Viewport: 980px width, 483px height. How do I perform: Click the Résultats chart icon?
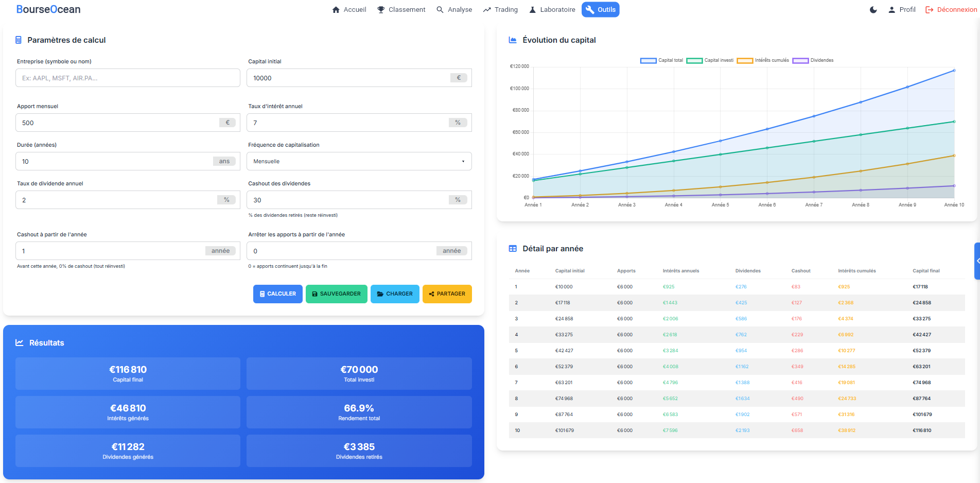click(20, 343)
